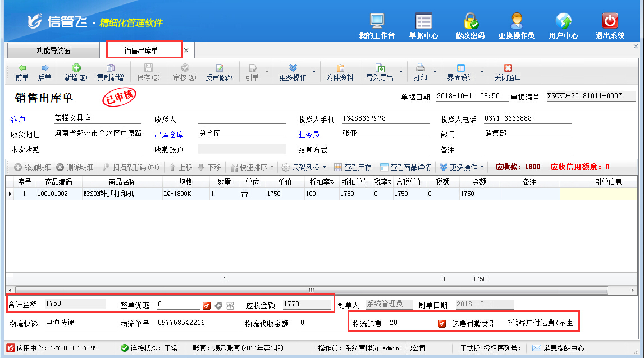Open 附件资料 attachments

[340, 72]
